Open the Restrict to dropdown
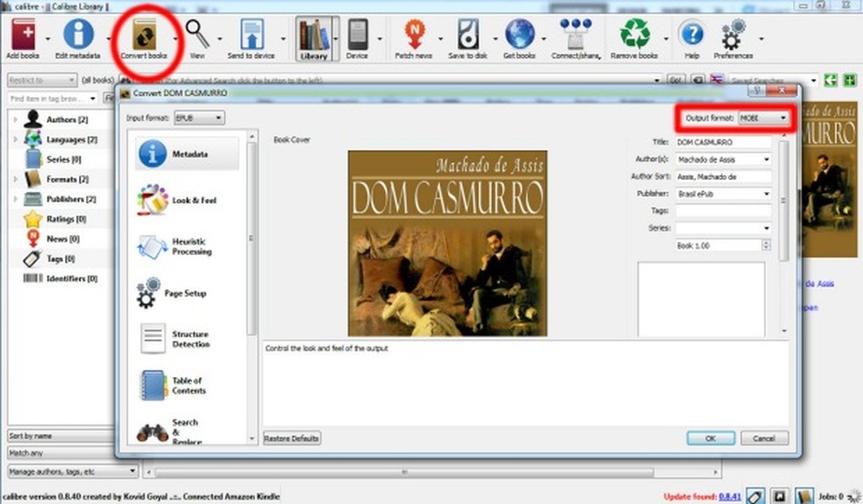Image resolution: width=863 pixels, height=504 pixels. [42, 81]
